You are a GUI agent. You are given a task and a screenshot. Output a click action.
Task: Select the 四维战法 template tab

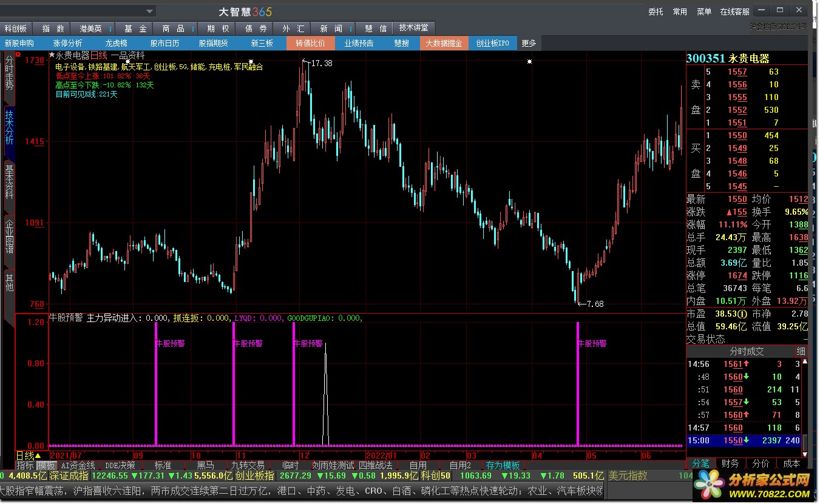pyautogui.click(x=376, y=465)
